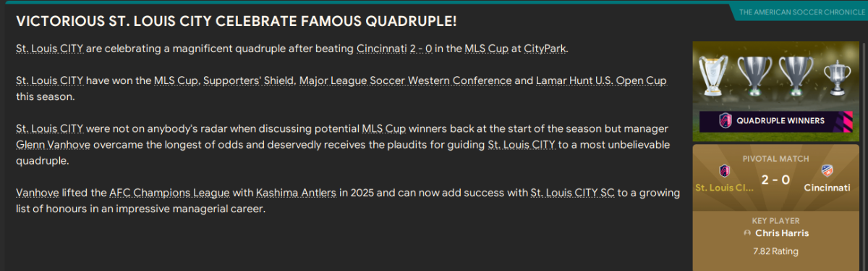Viewport: 868px width, 271px height.
Task: Click the Quadruple Winners banner
Action: point(778,120)
